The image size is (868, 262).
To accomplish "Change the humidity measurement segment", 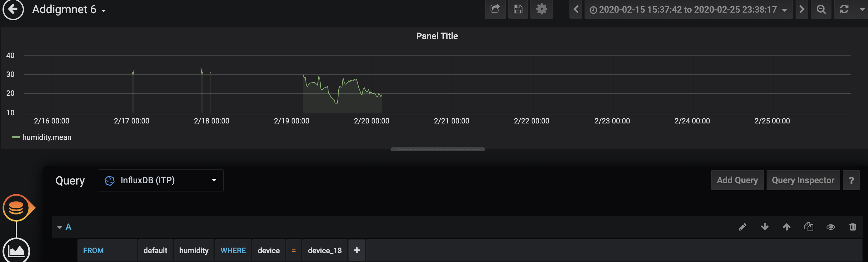I will tap(194, 251).
